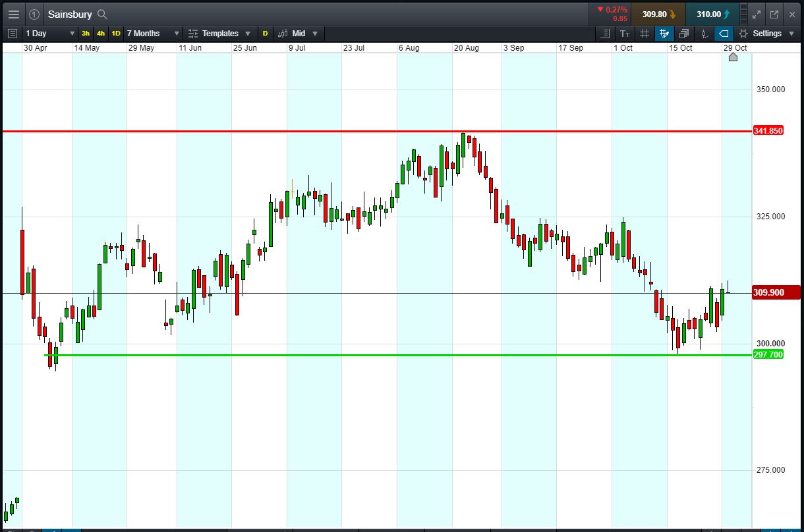804x532 pixels.
Task: Toggle the price label tag button
Action: pyautogui.click(x=724, y=34)
